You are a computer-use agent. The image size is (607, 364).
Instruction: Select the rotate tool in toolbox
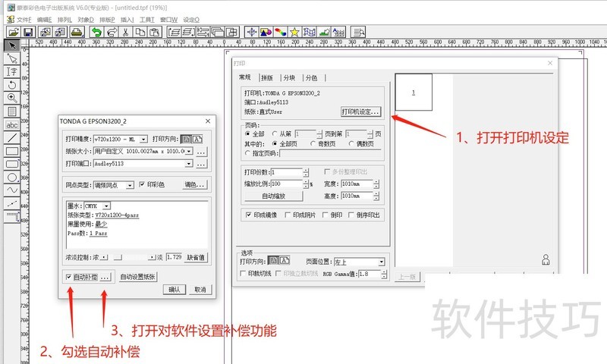click(12, 85)
